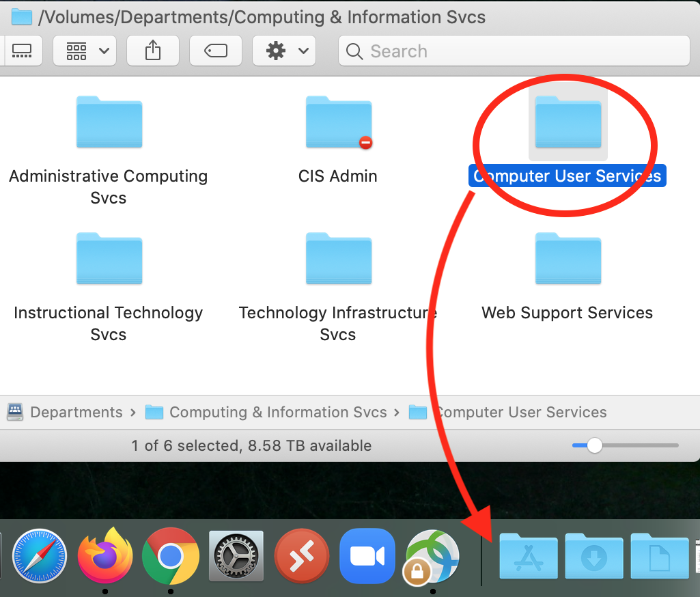Viewport: 700px width, 597px height.
Task: Click the Share toolbar button
Action: click(153, 51)
